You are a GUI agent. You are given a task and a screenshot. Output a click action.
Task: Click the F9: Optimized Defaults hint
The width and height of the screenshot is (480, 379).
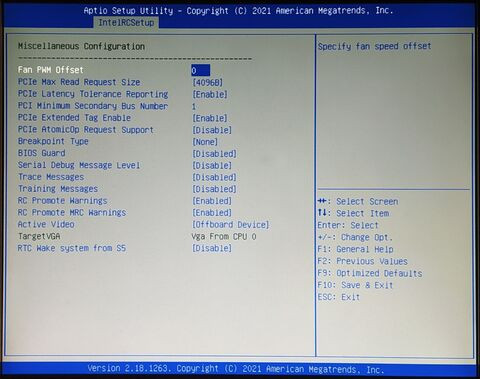click(x=370, y=273)
